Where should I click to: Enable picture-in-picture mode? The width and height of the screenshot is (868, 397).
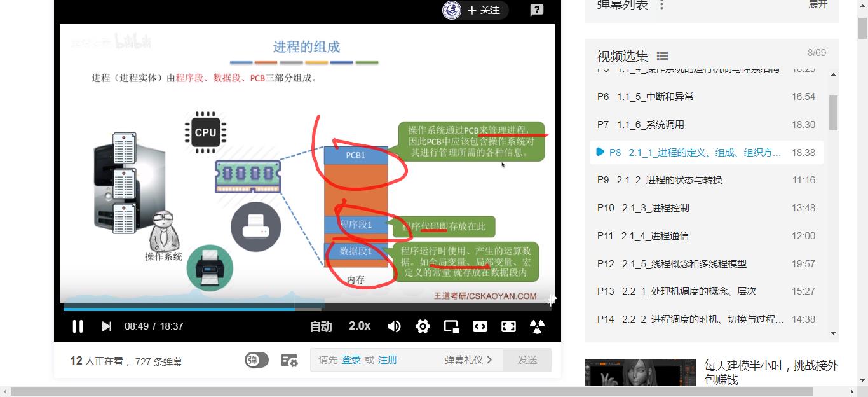click(x=451, y=326)
